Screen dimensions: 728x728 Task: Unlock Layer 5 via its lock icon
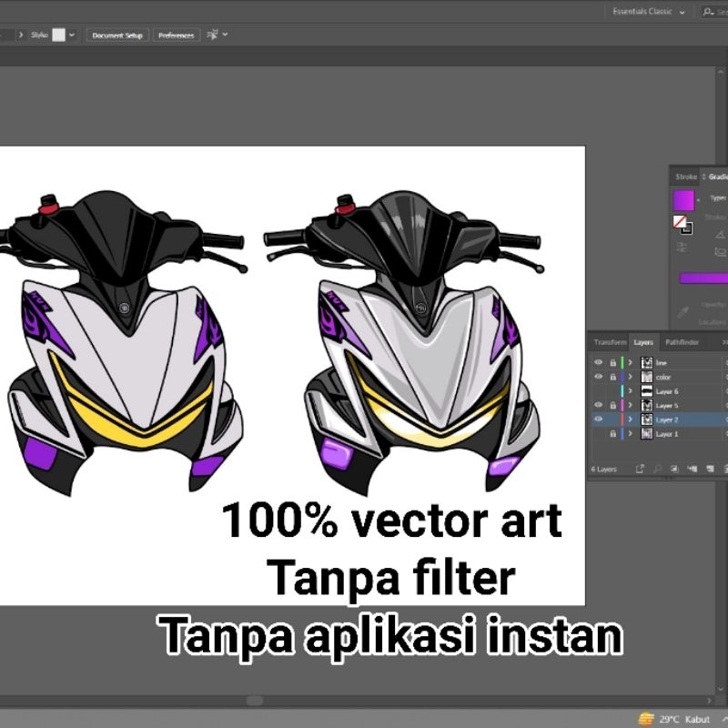tap(612, 405)
